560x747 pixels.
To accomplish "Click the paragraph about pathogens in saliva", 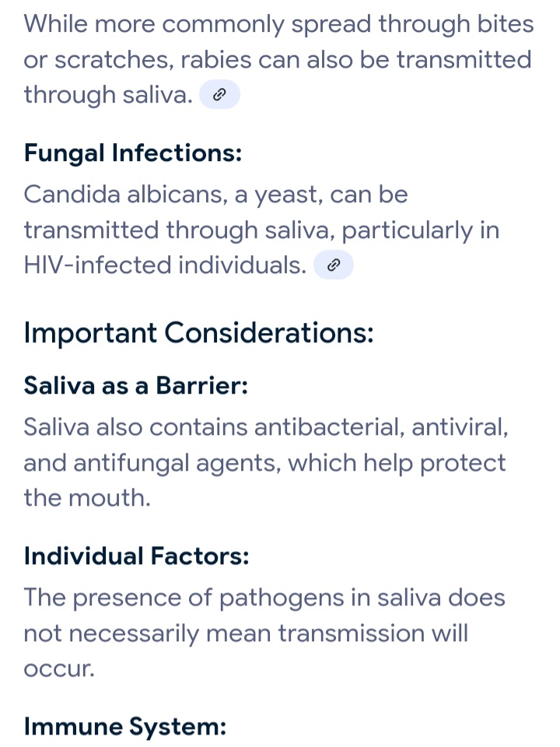I will 264,633.
